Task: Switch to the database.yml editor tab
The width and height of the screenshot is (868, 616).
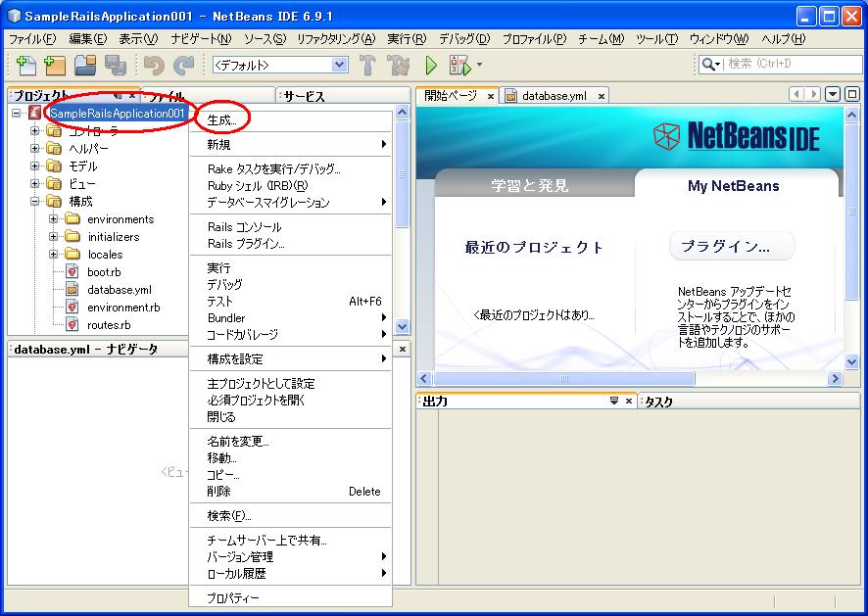Action: pos(554,96)
